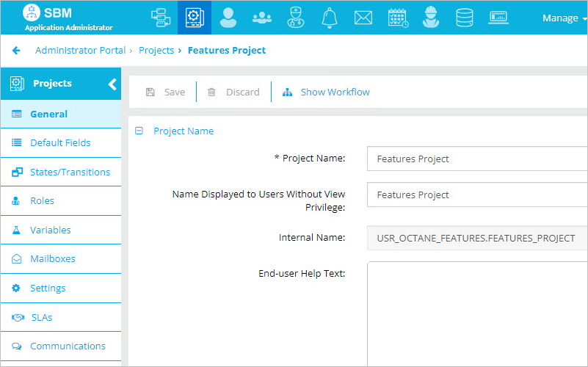Collapse the Projects sidebar panel
Screen dimensions: 588x367
click(112, 84)
